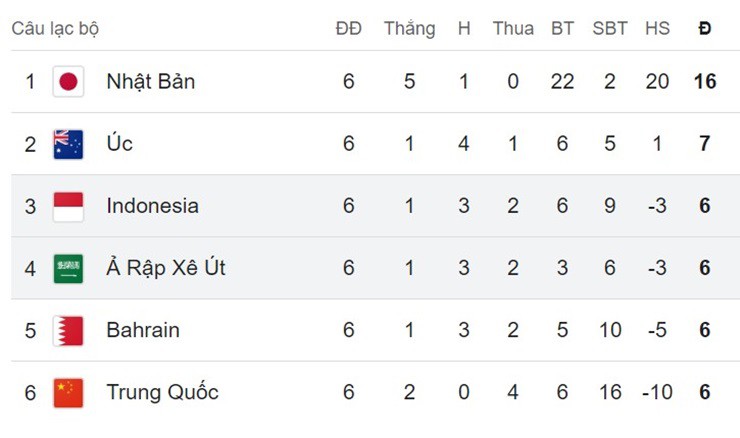Open the Úc team link
The height and width of the screenshot is (438, 740).
pos(119,144)
